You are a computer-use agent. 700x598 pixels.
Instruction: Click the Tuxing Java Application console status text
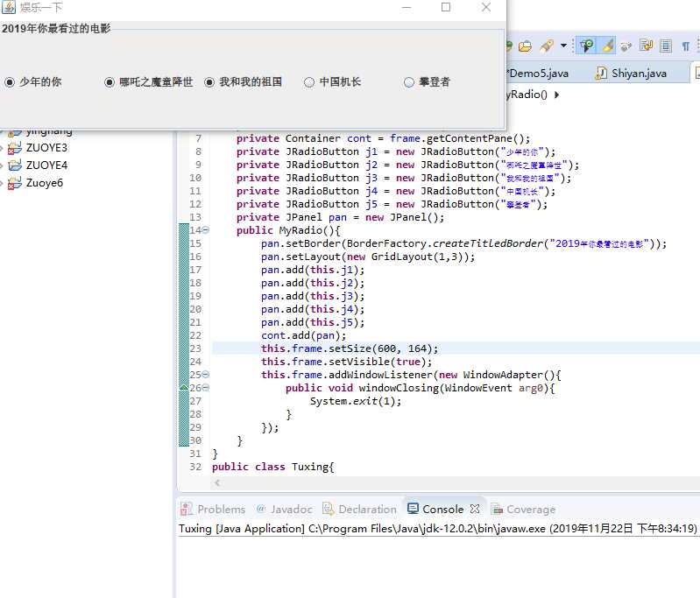[437, 529]
